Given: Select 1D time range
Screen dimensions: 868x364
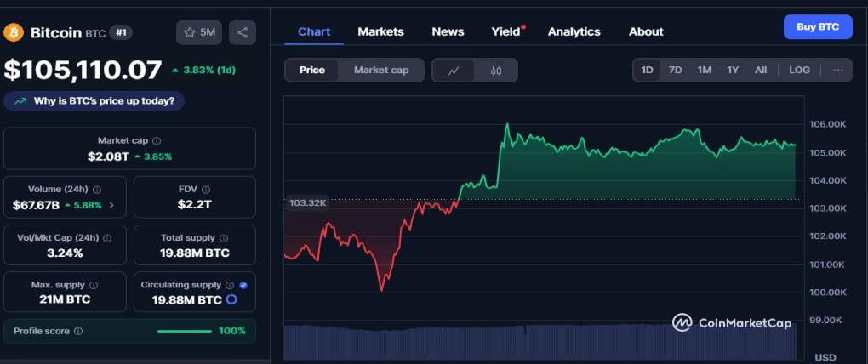Looking at the screenshot, I should 647,71.
